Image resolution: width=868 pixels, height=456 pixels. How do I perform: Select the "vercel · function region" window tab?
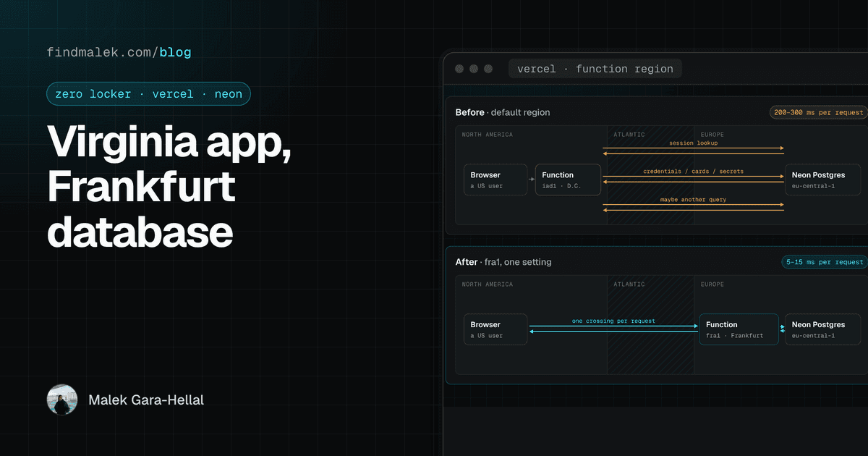point(595,69)
